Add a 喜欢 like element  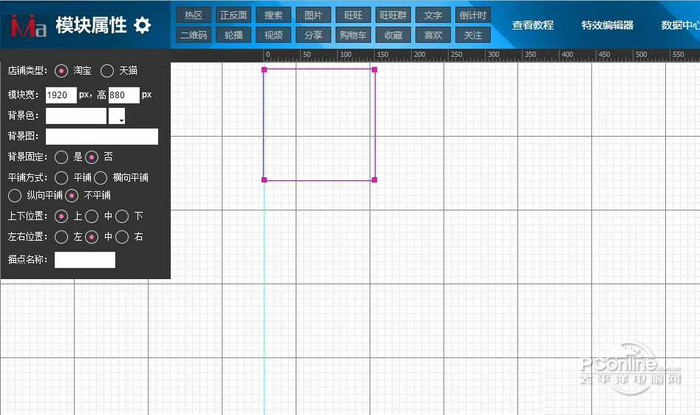tap(433, 35)
